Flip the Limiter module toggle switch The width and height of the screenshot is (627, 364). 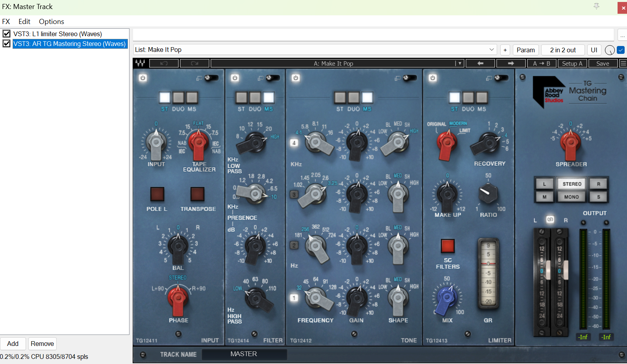coord(502,78)
